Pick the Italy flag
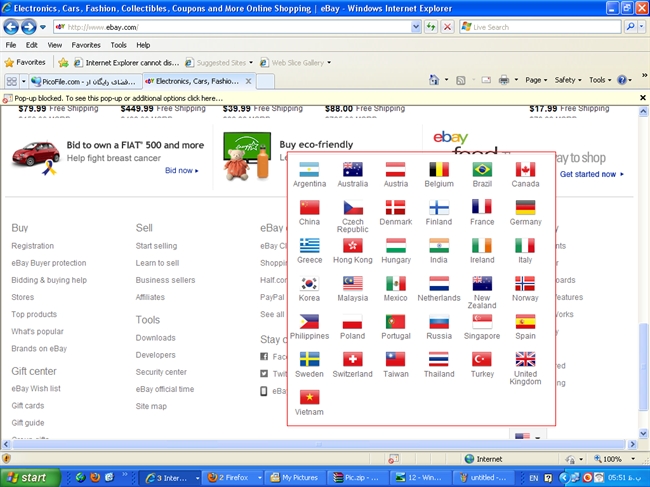 point(525,245)
